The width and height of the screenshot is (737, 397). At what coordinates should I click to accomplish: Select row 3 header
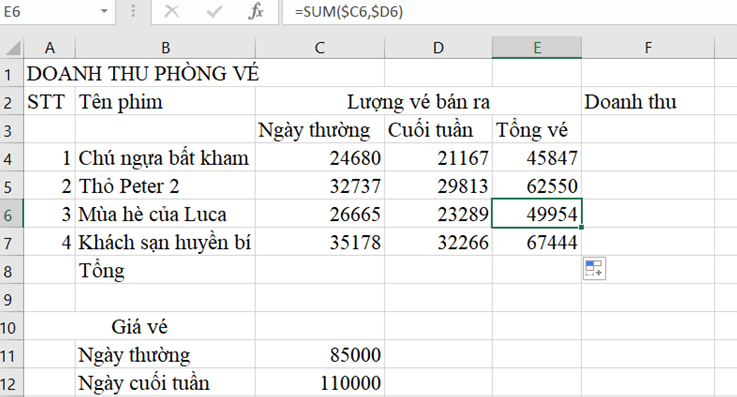pyautogui.click(x=11, y=130)
